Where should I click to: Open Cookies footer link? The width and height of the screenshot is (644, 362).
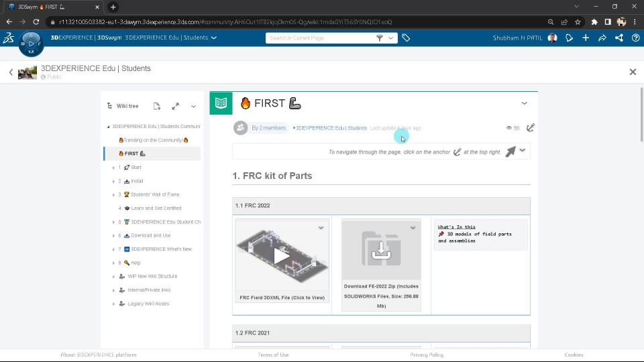tap(574, 355)
